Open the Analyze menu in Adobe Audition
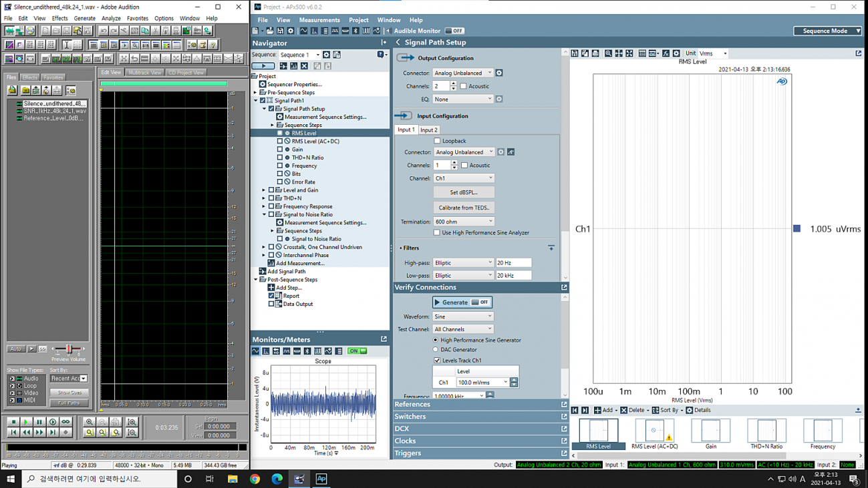868x488 pixels. (111, 19)
